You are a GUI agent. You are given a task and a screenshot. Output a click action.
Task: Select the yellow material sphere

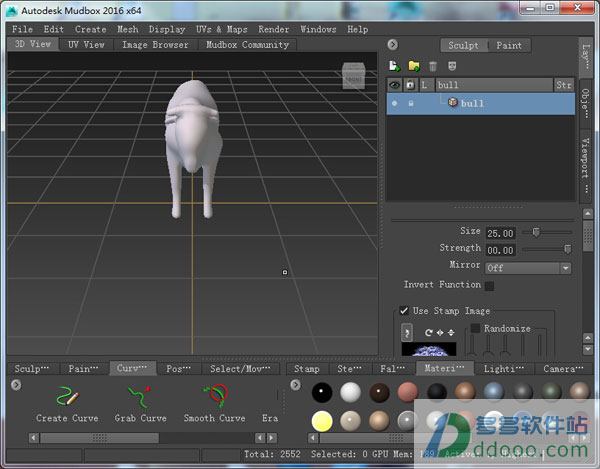point(322,421)
